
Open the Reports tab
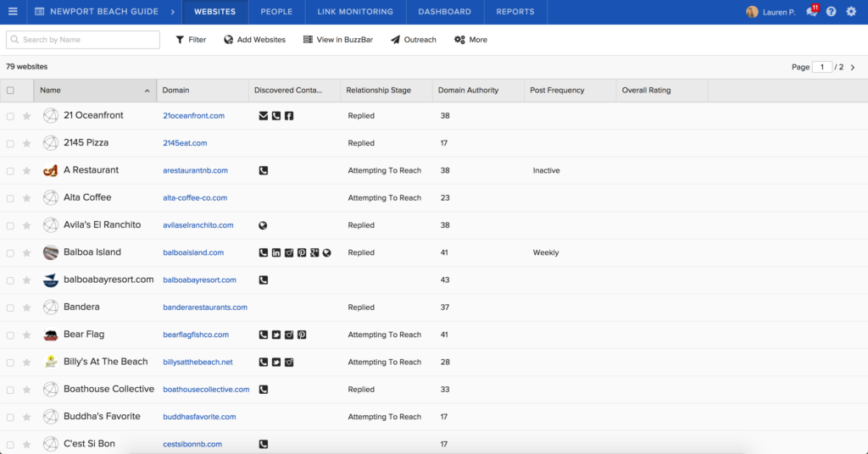515,12
